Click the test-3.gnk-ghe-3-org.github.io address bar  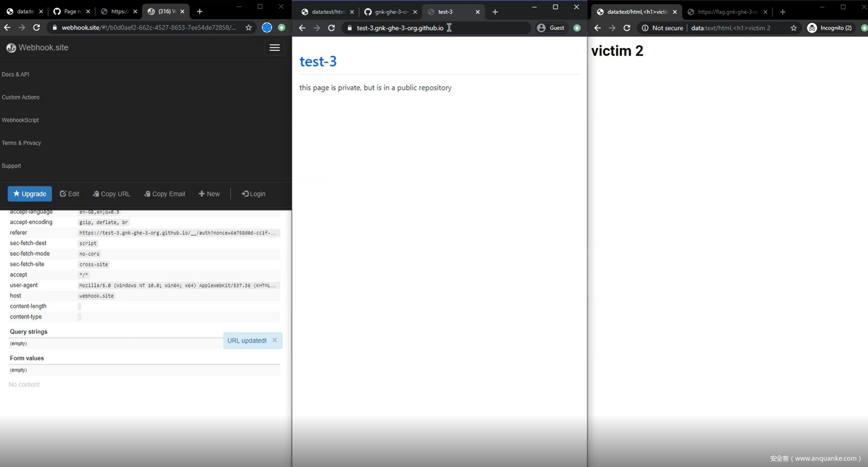click(436, 28)
